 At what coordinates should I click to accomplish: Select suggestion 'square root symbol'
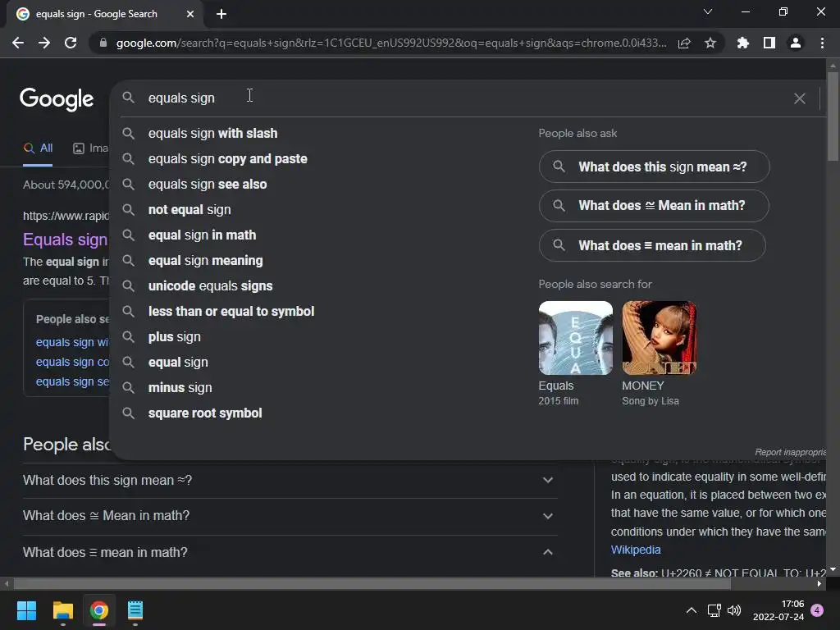(x=205, y=413)
